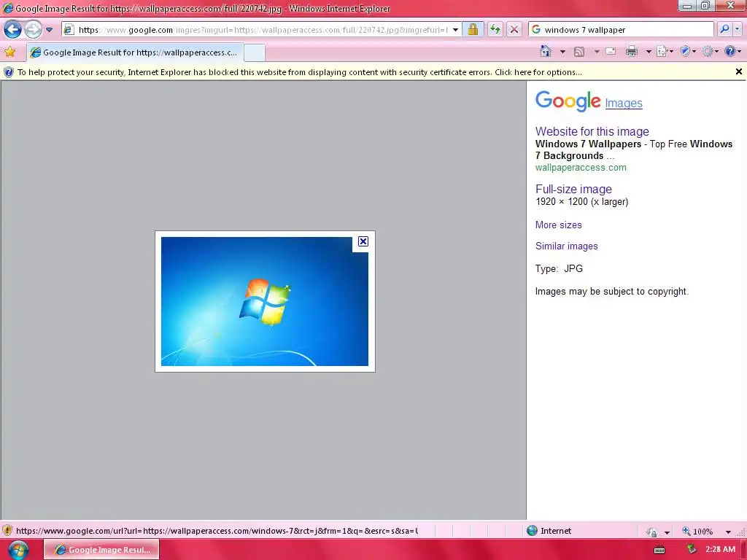Click the Print toolbar icon
This screenshot has width=747, height=560.
632,52
